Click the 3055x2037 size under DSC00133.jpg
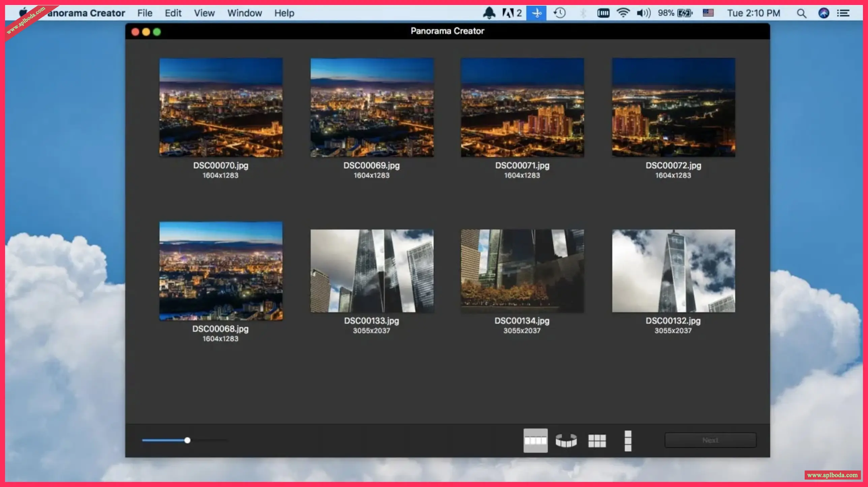This screenshot has height=487, width=868. [372, 331]
